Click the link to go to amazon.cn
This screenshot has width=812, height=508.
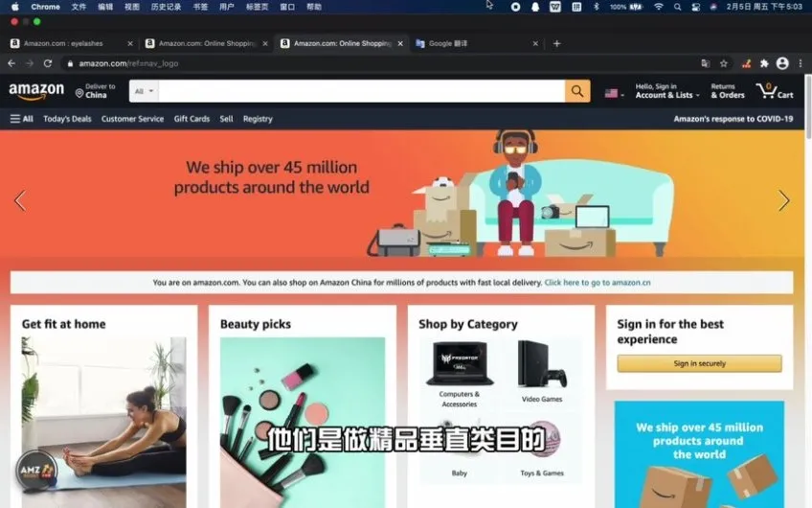(x=598, y=283)
